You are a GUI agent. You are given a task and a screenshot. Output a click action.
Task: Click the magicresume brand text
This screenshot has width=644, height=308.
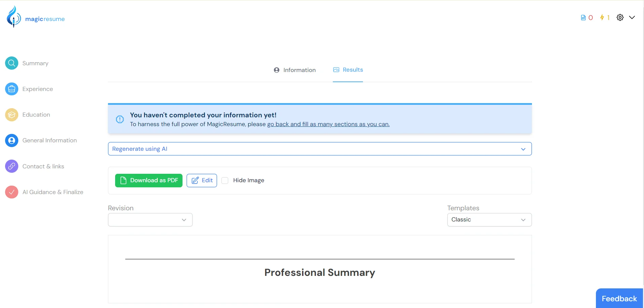(45, 19)
